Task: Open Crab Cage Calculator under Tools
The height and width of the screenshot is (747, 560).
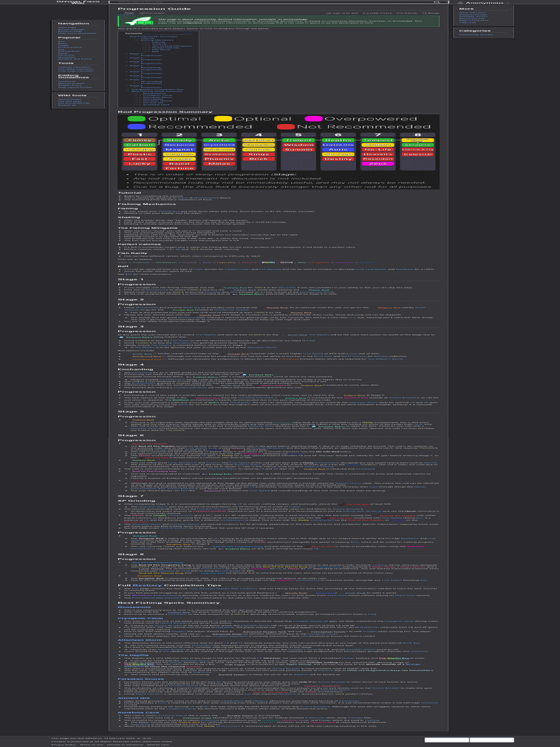Action: tap(76, 71)
